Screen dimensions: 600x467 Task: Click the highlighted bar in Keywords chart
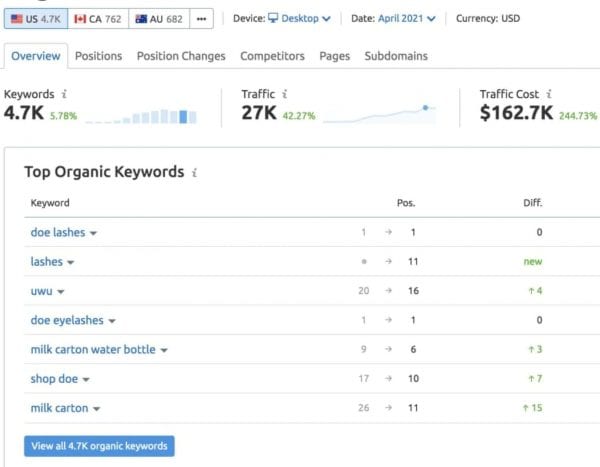(x=183, y=116)
